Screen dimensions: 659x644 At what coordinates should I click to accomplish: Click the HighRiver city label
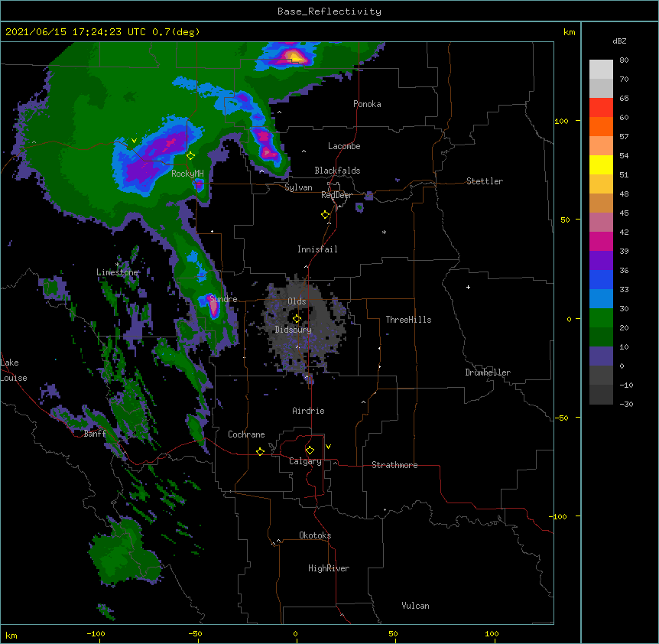(329, 568)
